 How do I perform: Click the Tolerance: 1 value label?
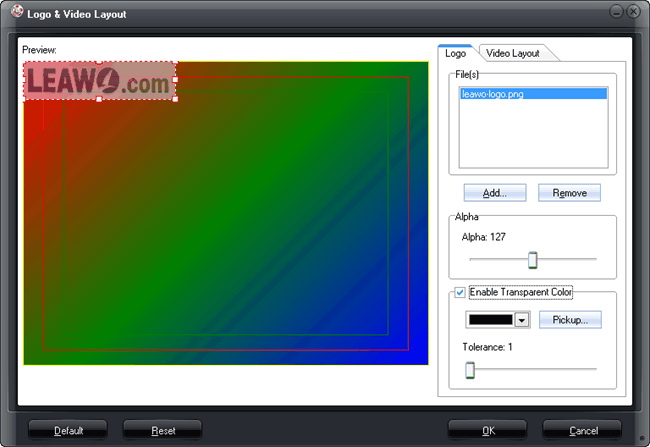tap(488, 347)
